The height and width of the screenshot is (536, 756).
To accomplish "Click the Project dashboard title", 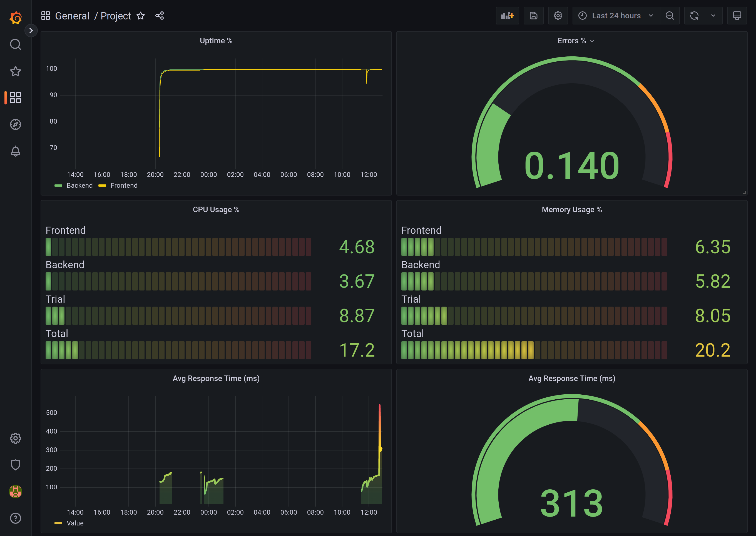I will click(116, 16).
